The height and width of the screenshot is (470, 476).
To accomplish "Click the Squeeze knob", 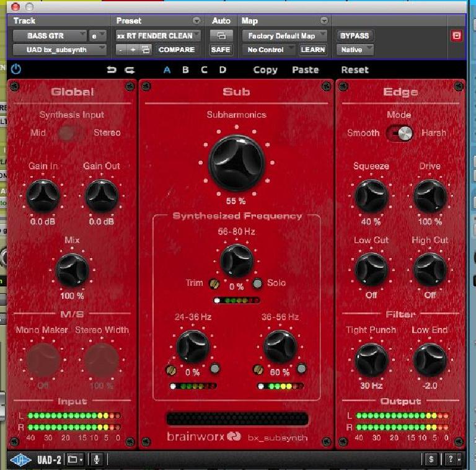I will click(x=371, y=196).
